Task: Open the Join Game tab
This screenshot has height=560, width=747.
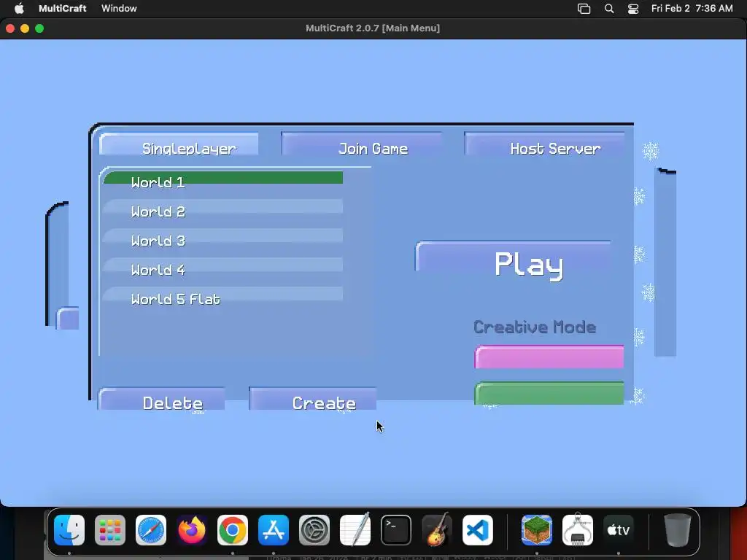Action: click(362, 144)
